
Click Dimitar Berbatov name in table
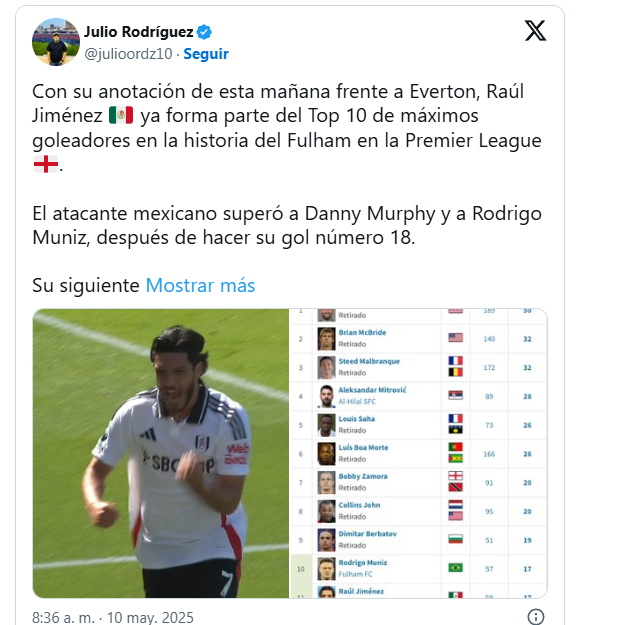point(367,534)
